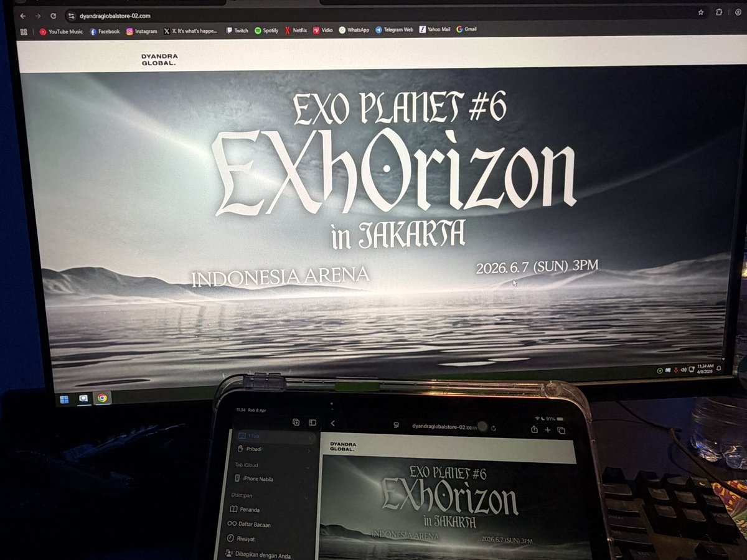The width and height of the screenshot is (747, 560).
Task: Click the Dyandra Global logo on the monitor
Action: [159, 60]
